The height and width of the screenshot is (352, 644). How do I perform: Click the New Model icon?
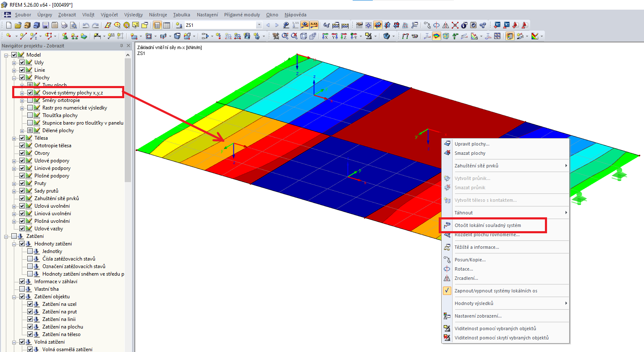point(8,25)
